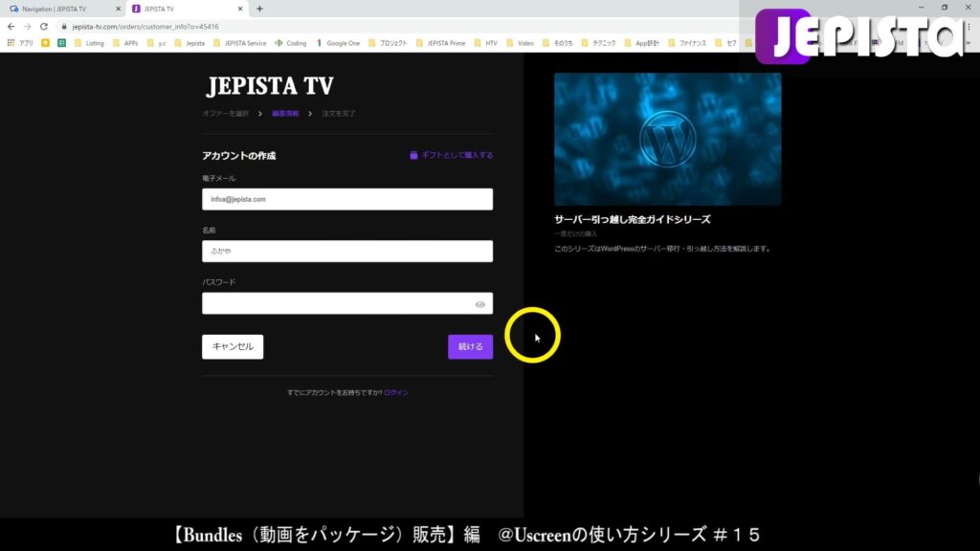Click ギフトとして購入する gift link
The height and width of the screenshot is (551, 980).
click(x=452, y=155)
